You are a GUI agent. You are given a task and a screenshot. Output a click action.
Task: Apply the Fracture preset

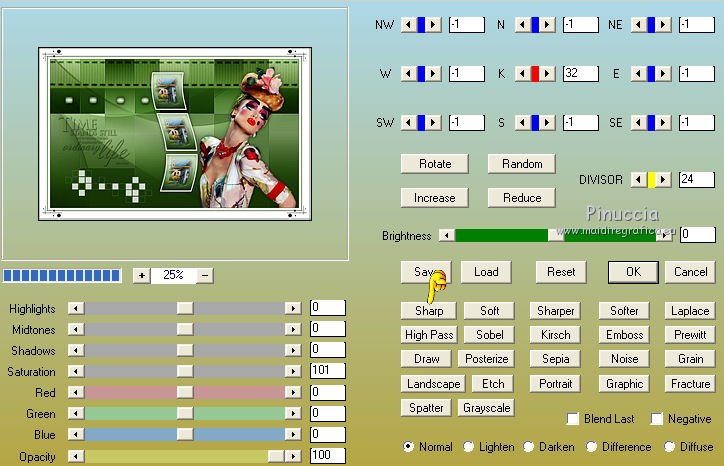[x=690, y=384]
